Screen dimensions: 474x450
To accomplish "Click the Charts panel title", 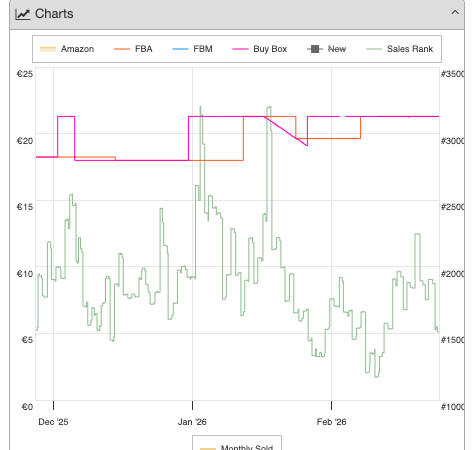I will click(x=54, y=14).
